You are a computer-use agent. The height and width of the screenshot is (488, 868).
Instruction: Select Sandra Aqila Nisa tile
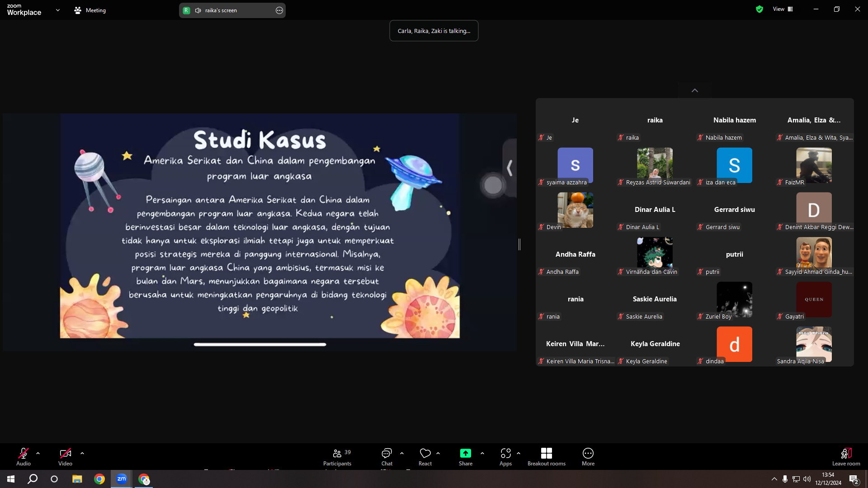coord(814,344)
